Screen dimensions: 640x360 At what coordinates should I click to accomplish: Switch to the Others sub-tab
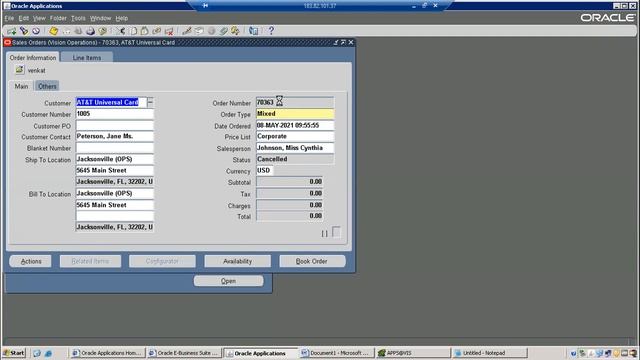tap(47, 86)
